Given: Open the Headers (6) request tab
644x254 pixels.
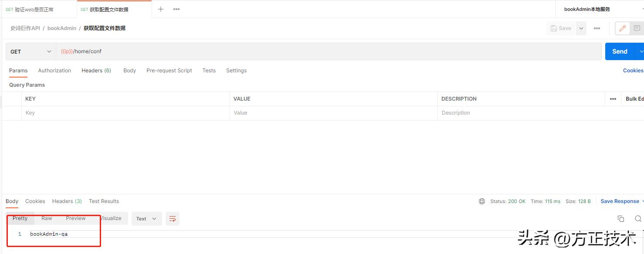Looking at the screenshot, I should click(96, 71).
